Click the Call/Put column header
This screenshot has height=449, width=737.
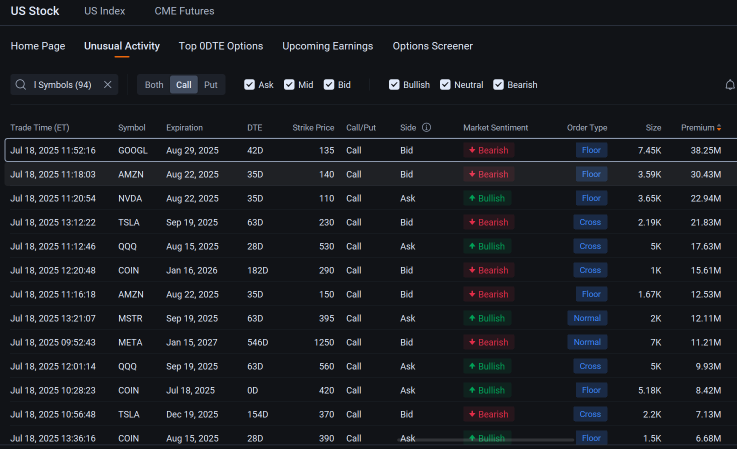pos(361,127)
